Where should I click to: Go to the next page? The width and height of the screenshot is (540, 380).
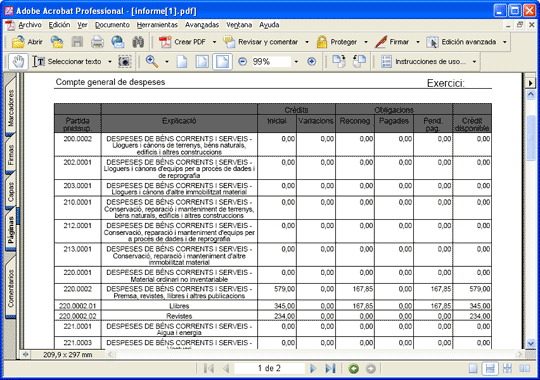[313, 369]
